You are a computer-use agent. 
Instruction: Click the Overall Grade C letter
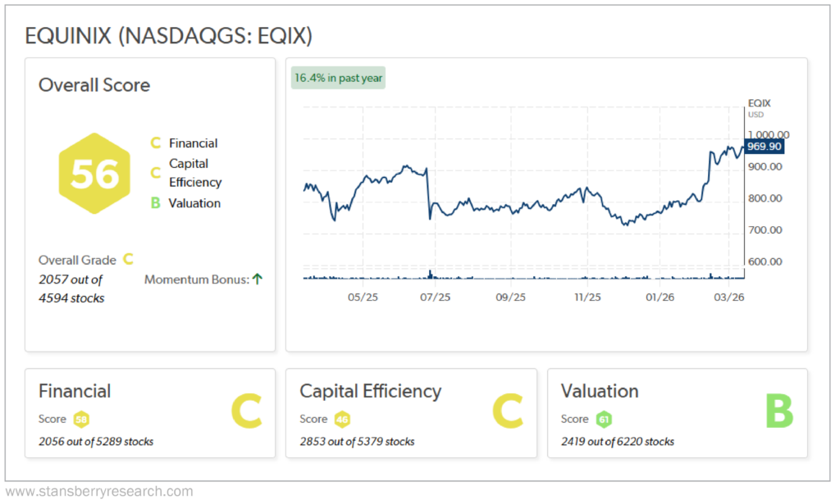[128, 260]
